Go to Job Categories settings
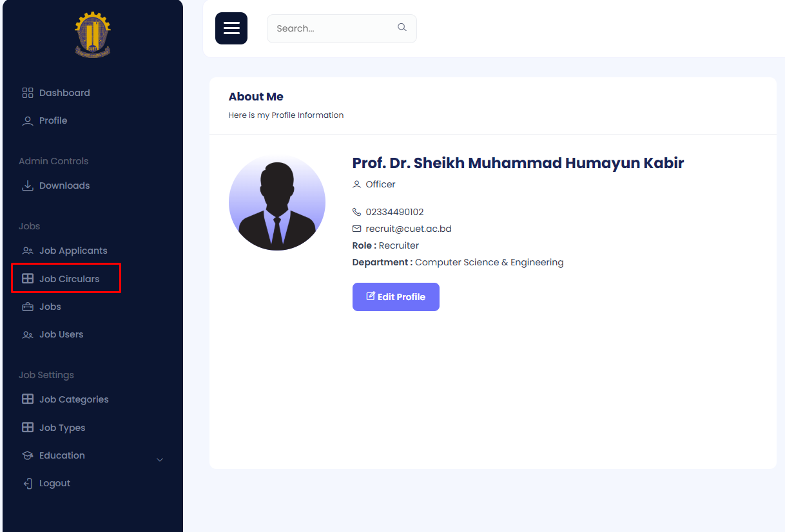Viewport: 785px width, 532px height. [x=73, y=399]
